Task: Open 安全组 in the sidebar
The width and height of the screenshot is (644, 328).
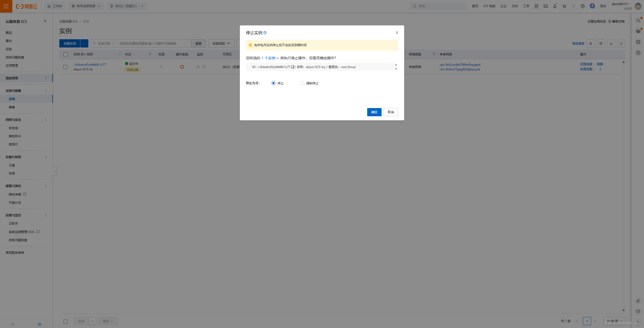Action: click(x=13, y=128)
